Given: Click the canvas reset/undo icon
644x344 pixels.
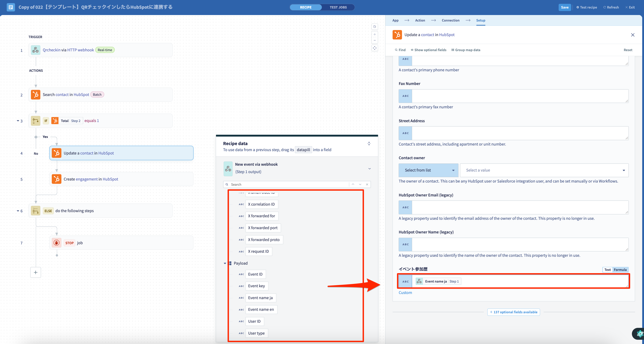Looking at the screenshot, I should (x=374, y=27).
